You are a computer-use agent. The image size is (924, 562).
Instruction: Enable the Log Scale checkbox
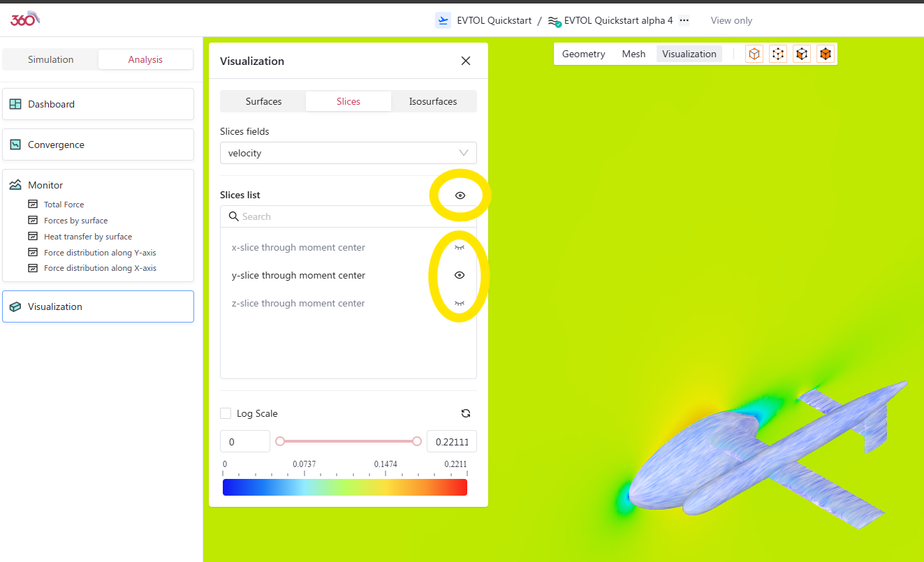click(226, 413)
